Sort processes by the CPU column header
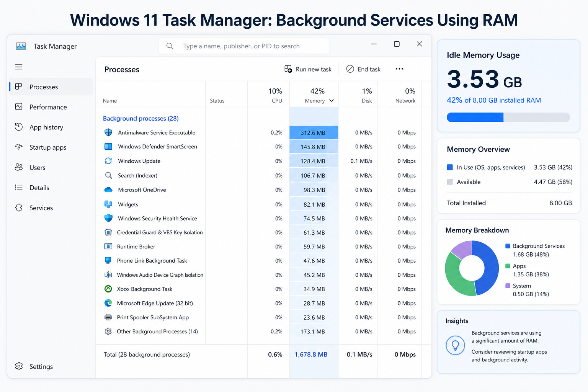 click(269, 94)
